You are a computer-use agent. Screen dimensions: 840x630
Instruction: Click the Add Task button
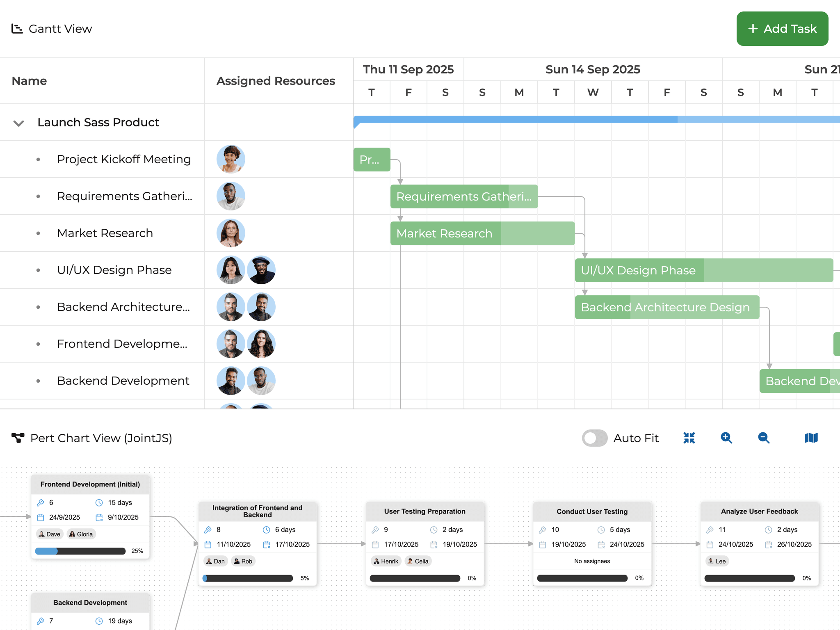[x=782, y=29]
